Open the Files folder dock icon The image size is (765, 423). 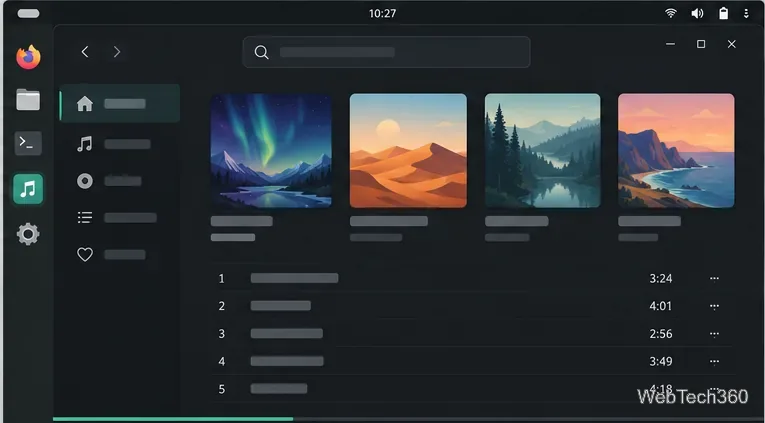click(x=28, y=100)
